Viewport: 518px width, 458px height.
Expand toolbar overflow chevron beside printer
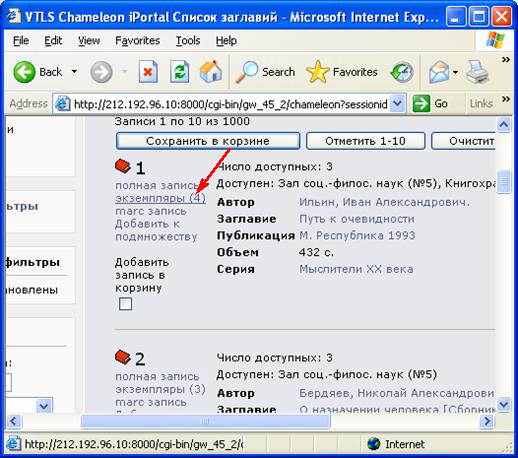tap(506, 60)
